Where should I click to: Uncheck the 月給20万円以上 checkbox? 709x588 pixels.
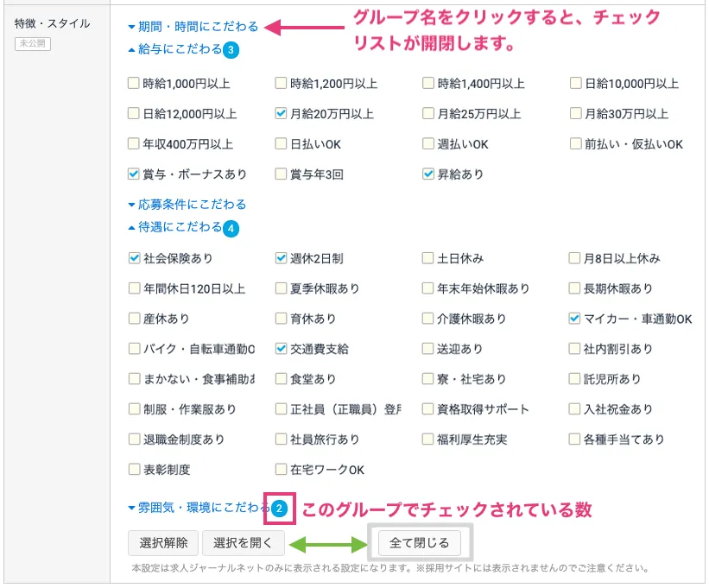tap(281, 114)
